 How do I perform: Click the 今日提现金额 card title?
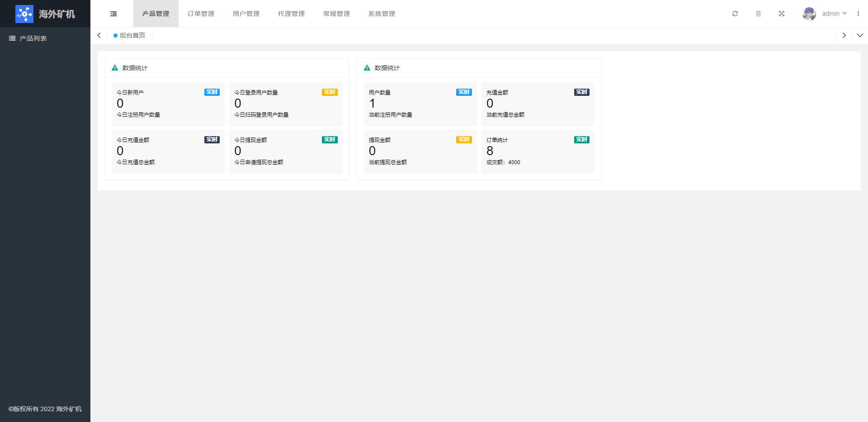click(250, 140)
